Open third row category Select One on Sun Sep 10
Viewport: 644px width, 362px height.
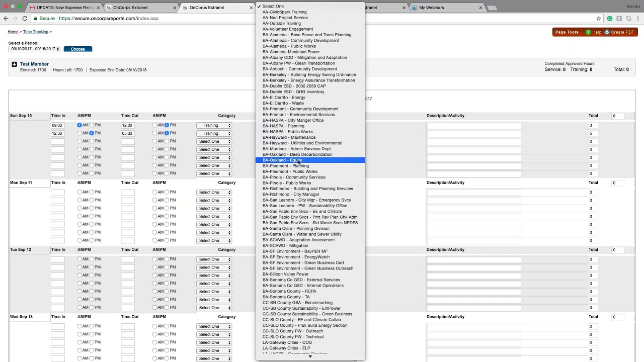pyautogui.click(x=214, y=141)
